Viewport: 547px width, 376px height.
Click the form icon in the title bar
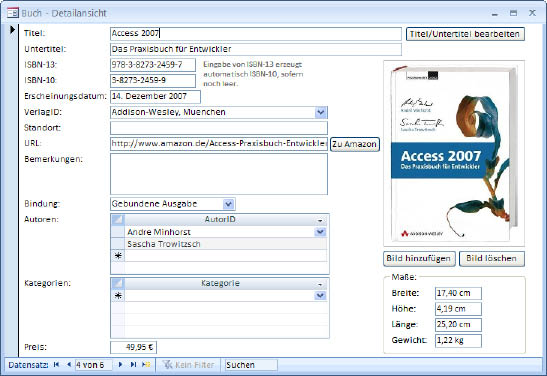coord(13,13)
